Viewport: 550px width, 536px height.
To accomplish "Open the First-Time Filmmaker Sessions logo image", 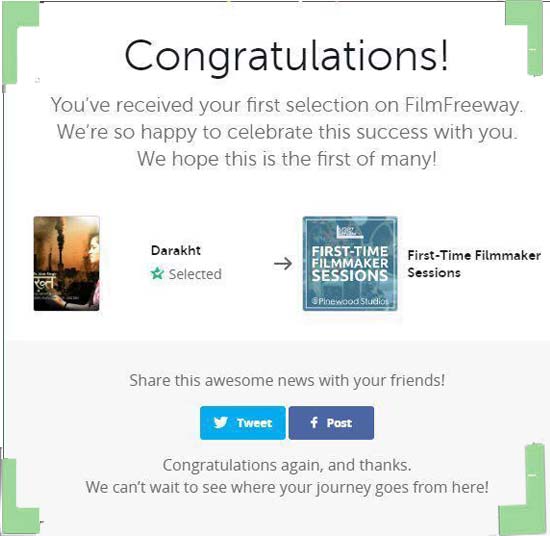I will click(x=350, y=263).
